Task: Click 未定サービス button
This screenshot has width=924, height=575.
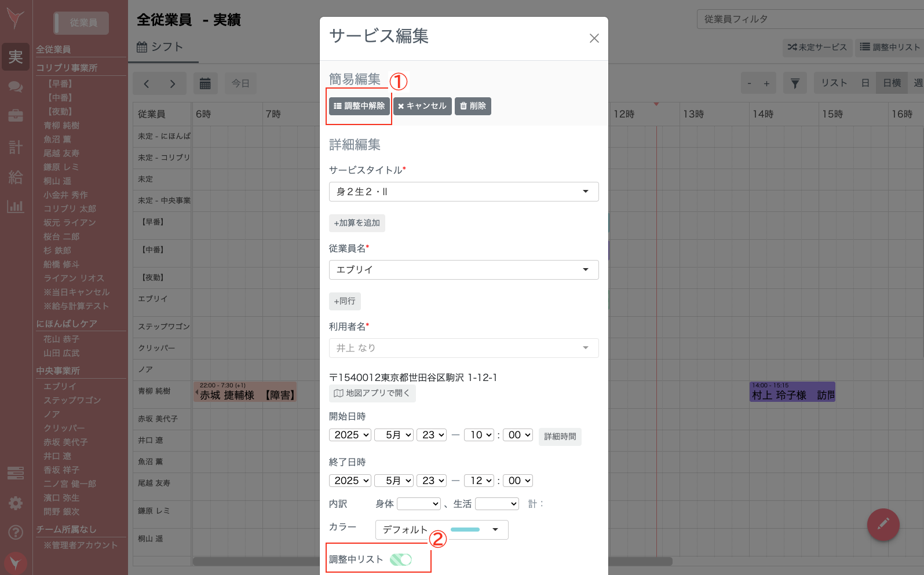Action: [817, 47]
